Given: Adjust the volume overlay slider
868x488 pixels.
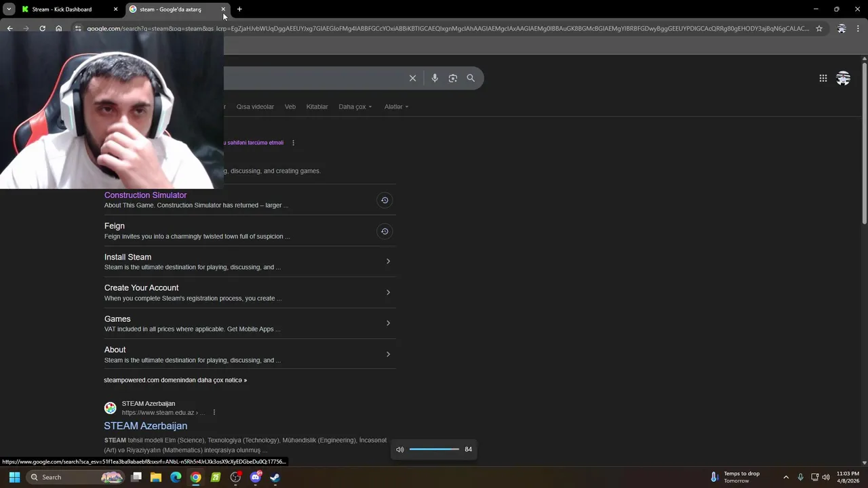Looking at the screenshot, I should (x=434, y=449).
